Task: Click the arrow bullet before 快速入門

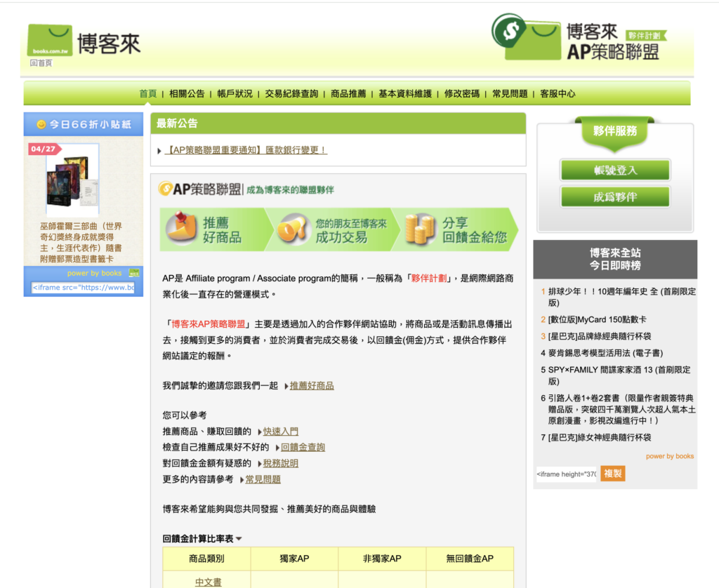Action: click(260, 432)
